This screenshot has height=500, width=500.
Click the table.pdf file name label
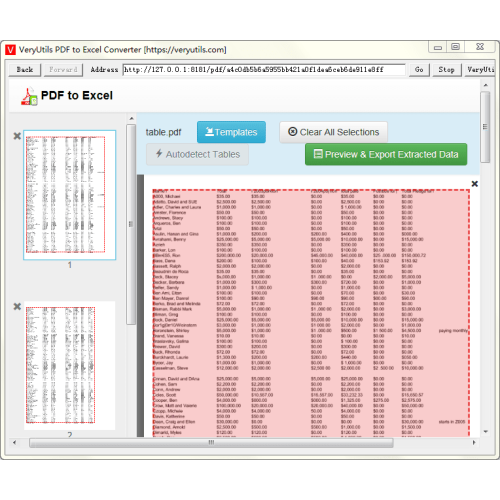pyautogui.click(x=163, y=132)
